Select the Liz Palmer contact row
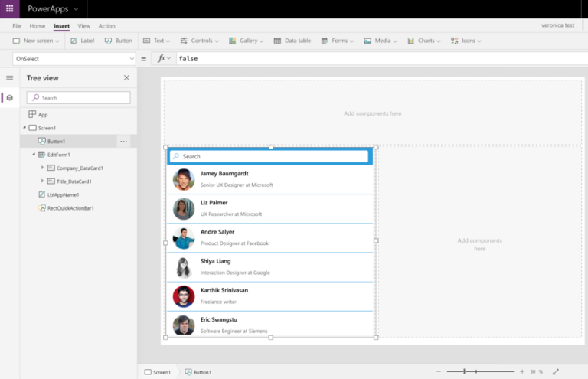Screen dimensions: 588x379 tap(270, 209)
